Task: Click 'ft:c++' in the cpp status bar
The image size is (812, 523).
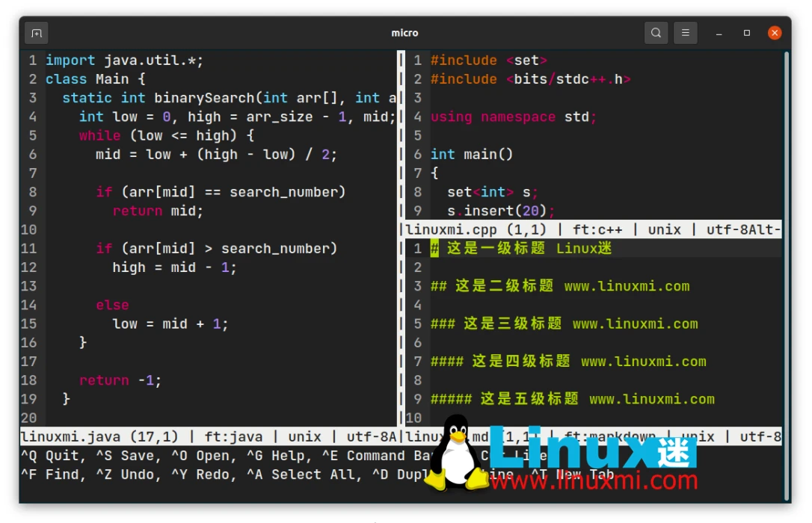Action: (x=597, y=229)
